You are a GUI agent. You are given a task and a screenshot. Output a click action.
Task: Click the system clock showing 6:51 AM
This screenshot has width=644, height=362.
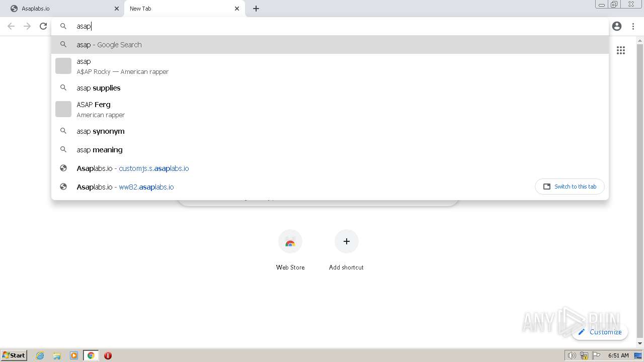[618, 355]
